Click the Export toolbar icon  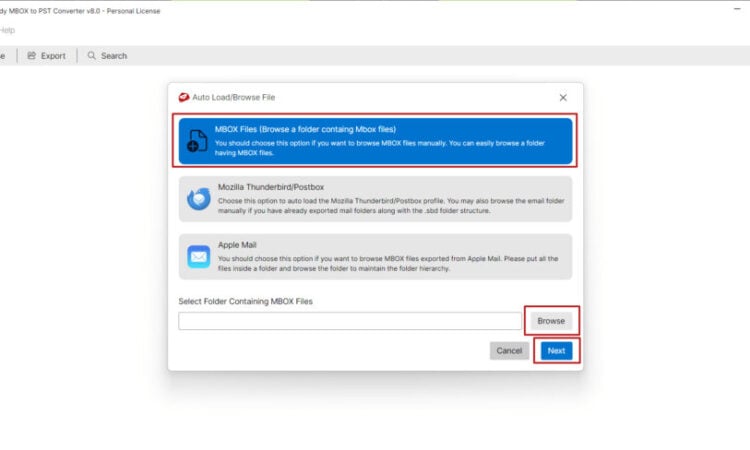[32, 56]
